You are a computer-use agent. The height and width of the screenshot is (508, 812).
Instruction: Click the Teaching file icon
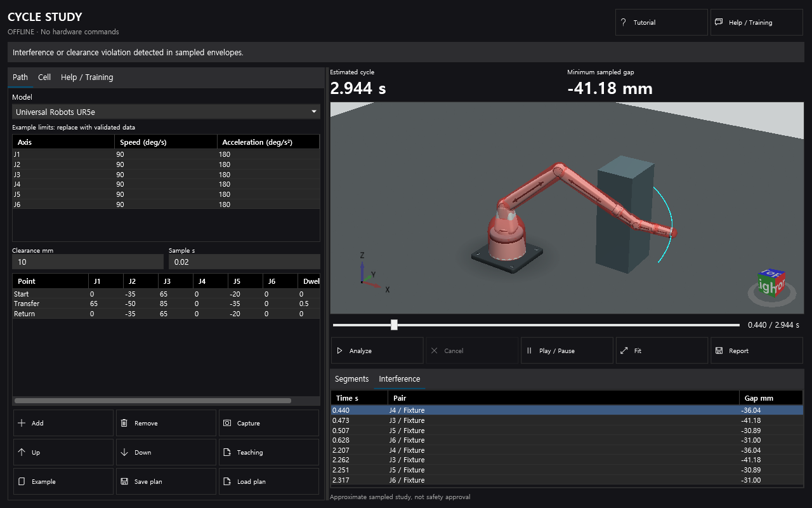[x=227, y=452]
